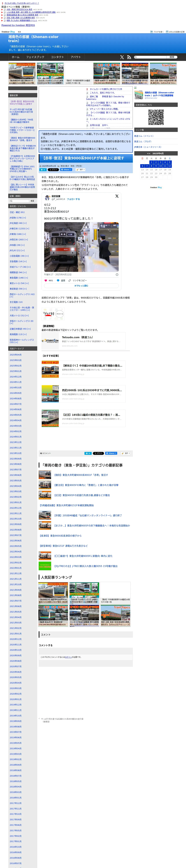This screenshot has height=868, width=186.
Task: Click the livedoor Blog logo below the calendar
Action: point(156,187)
